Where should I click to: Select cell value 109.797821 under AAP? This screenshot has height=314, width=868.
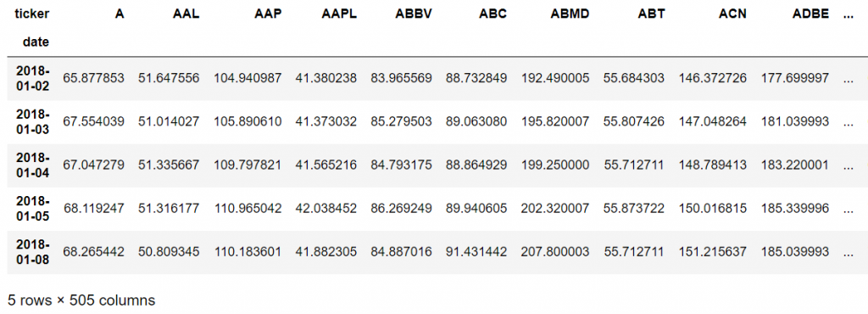[x=248, y=165]
